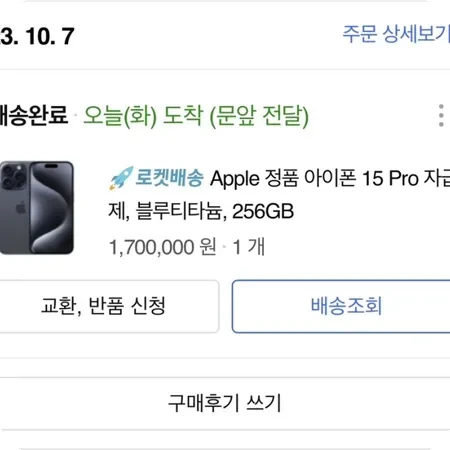Viewport: 450px width, 450px height.
Task: Tap the 구매후기 쓰기 review button
Action: pyautogui.click(x=225, y=403)
